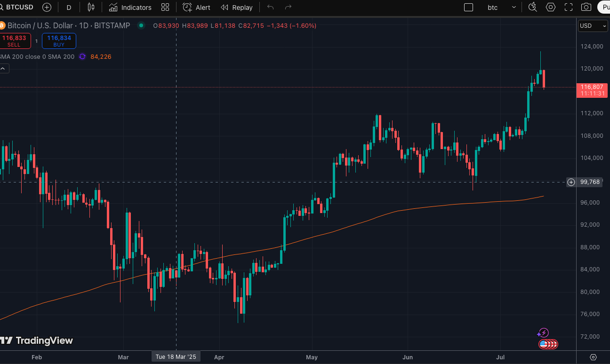610x364 pixels.
Task: Expand the btc layout name dropdown
Action: point(514,7)
